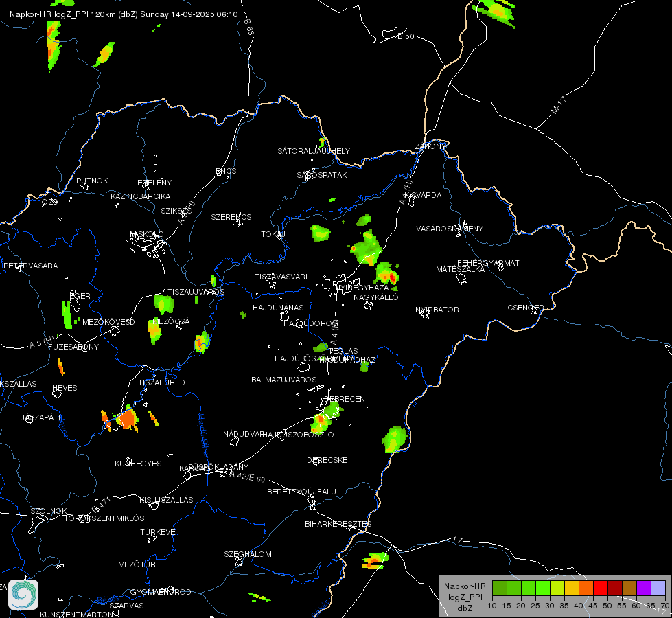Screen dimensions: 672x618
Task: Click the PUTNOK town label
Action: tap(92, 181)
